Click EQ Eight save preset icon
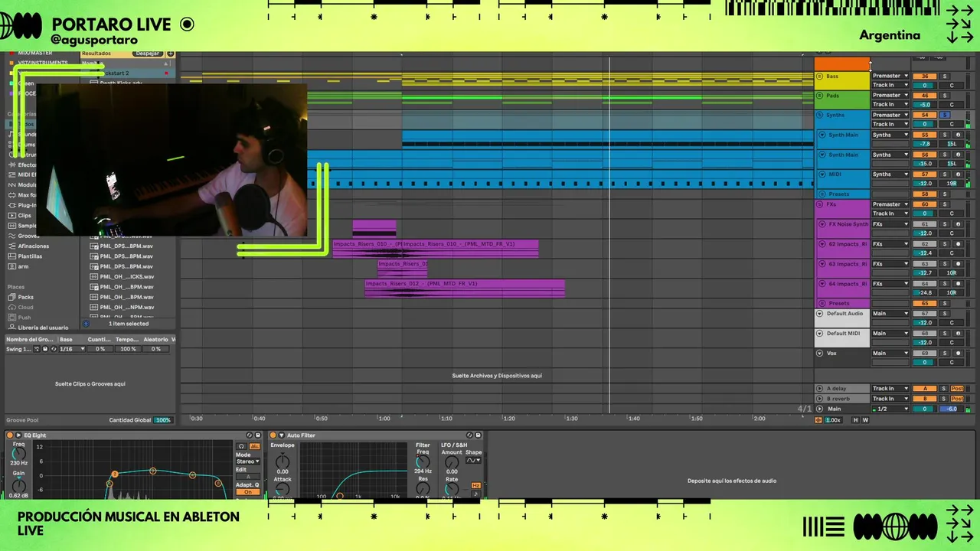 pos(258,435)
